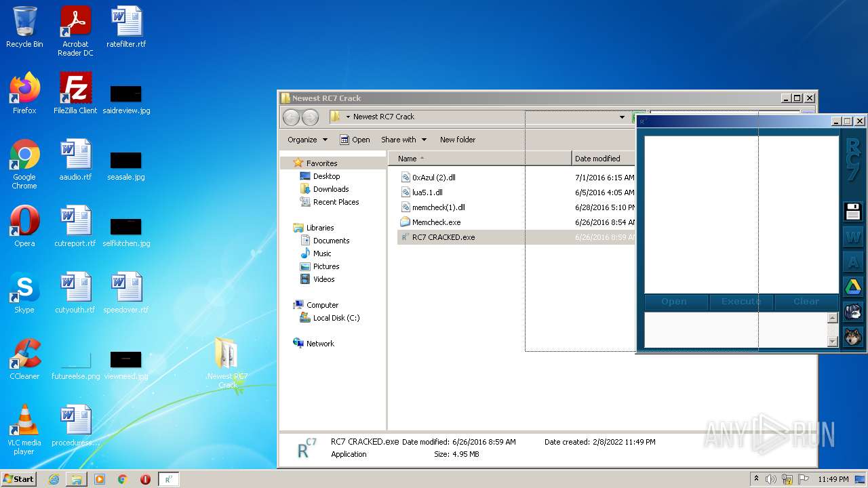Select lua5.1.dll file

427,192
